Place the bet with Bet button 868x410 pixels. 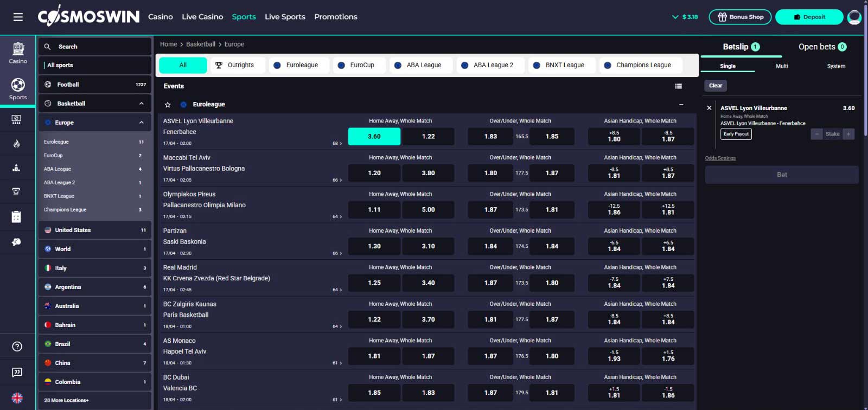click(x=782, y=175)
